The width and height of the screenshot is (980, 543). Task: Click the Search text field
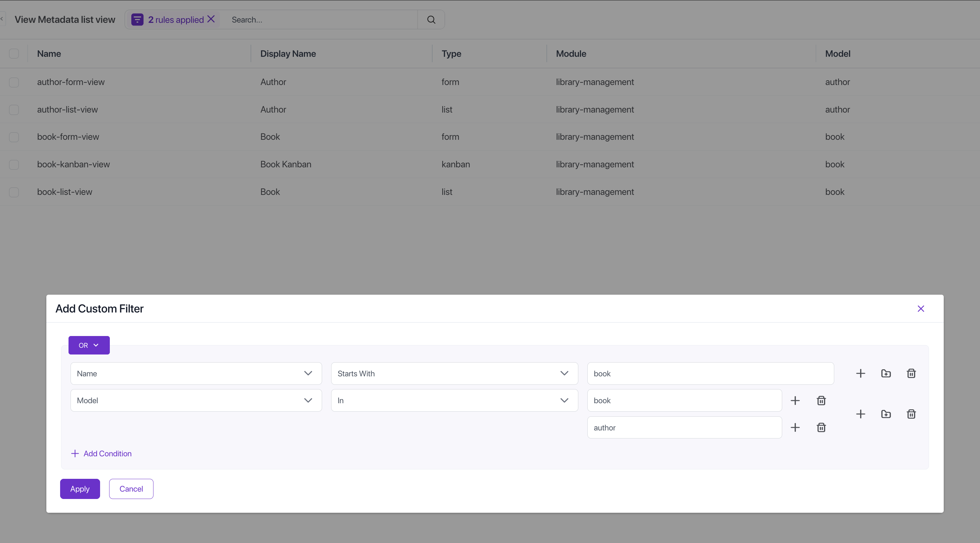tap(320, 20)
